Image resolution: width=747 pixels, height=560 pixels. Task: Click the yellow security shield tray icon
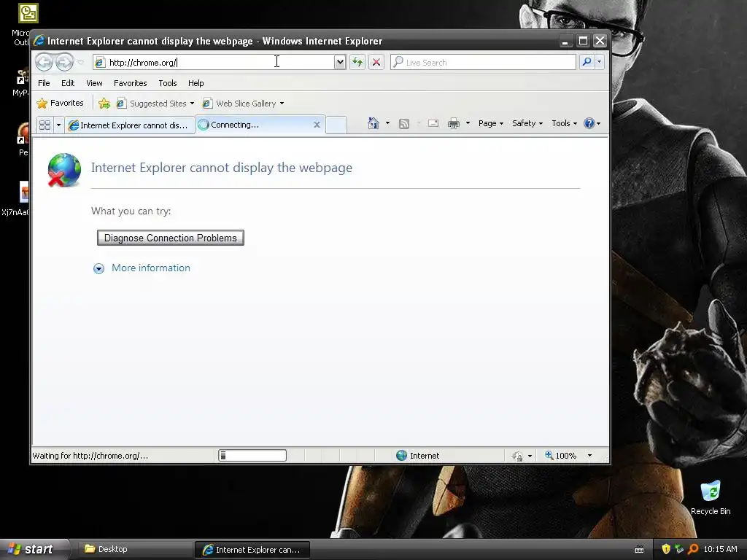click(666, 549)
